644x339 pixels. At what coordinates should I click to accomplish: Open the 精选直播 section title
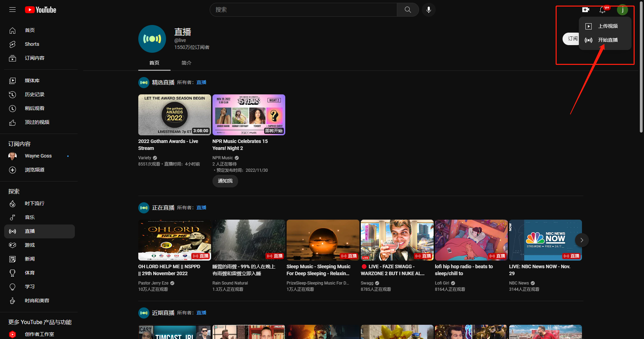pos(163,82)
